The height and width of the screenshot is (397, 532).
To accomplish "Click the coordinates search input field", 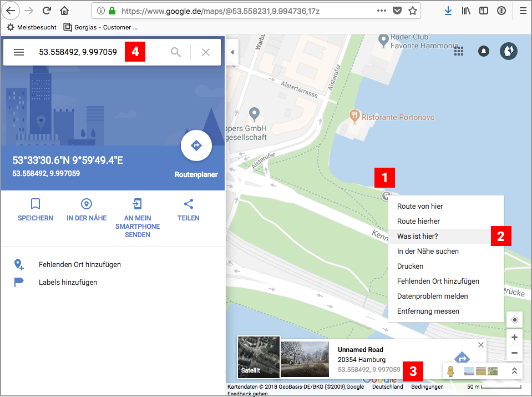I will coord(78,52).
